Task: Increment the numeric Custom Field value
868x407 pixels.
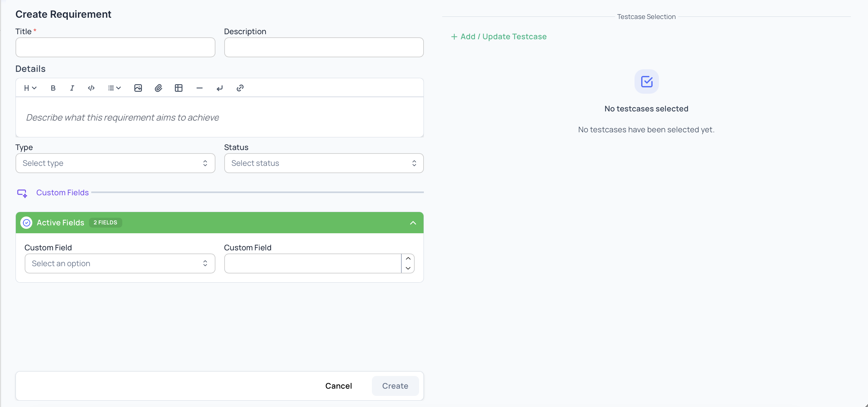Action: coord(408,258)
